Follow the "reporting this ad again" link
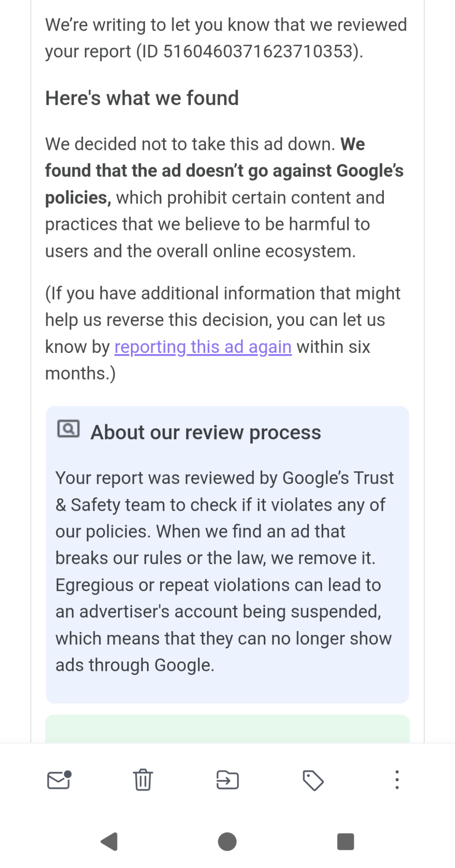 (x=203, y=347)
